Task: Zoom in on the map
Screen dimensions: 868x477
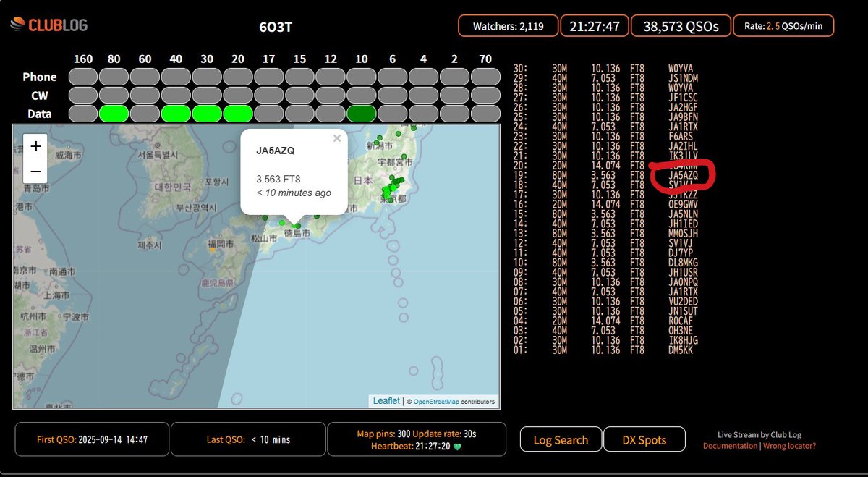Action: click(x=35, y=146)
